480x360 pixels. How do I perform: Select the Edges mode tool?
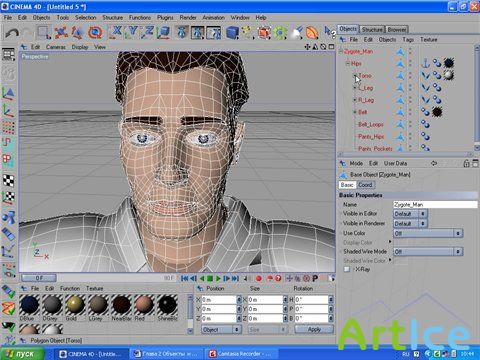point(9,143)
